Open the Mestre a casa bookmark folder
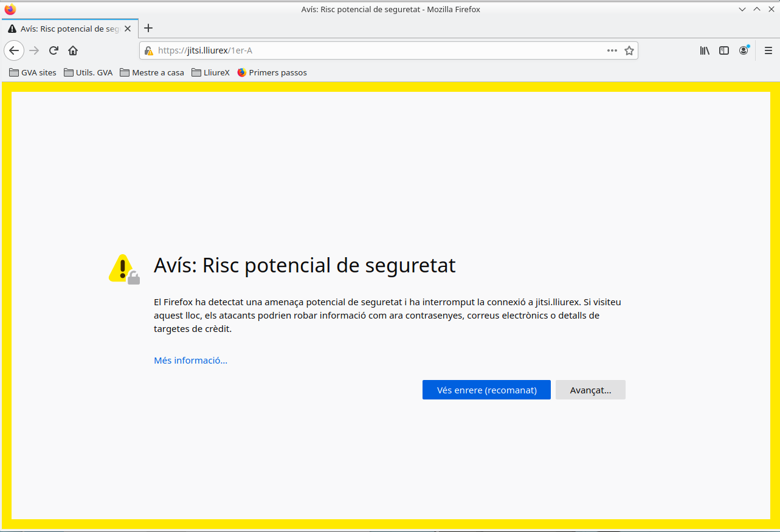The width and height of the screenshot is (780, 532). click(152, 72)
